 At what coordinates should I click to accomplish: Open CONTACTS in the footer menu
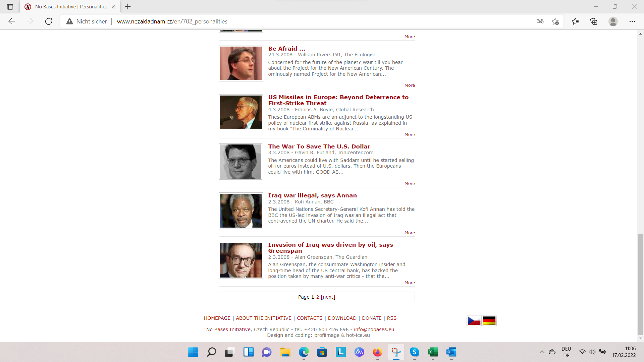pyautogui.click(x=309, y=318)
